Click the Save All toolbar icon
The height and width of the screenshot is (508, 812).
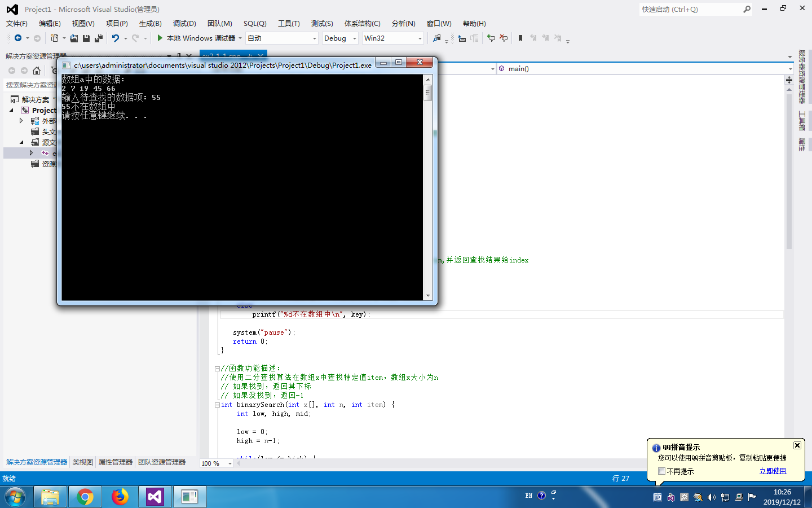click(98, 38)
